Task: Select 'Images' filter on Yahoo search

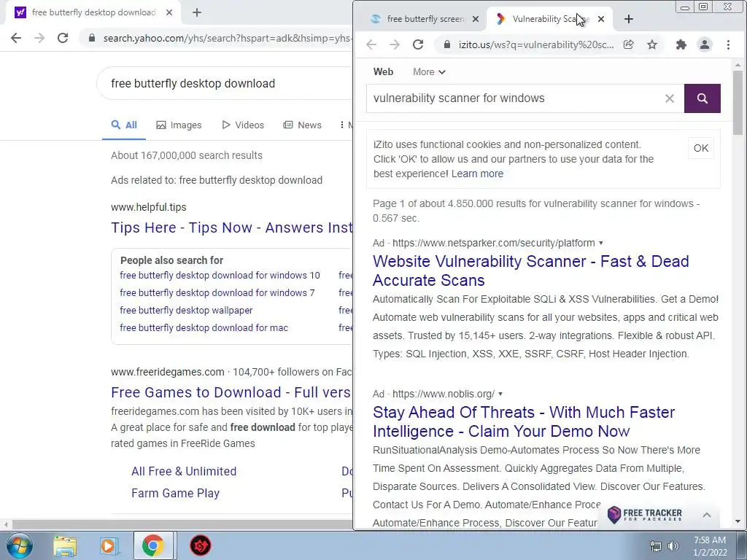Action: click(x=179, y=125)
